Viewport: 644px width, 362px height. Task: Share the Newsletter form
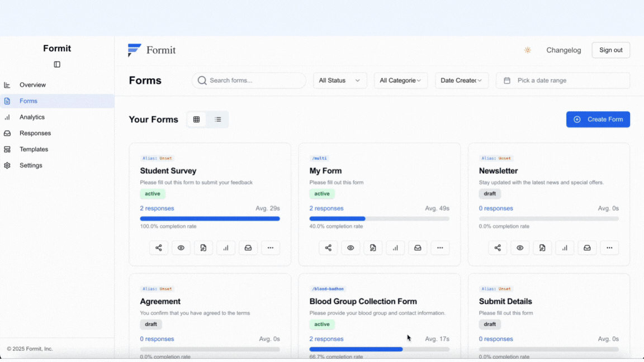(x=498, y=248)
